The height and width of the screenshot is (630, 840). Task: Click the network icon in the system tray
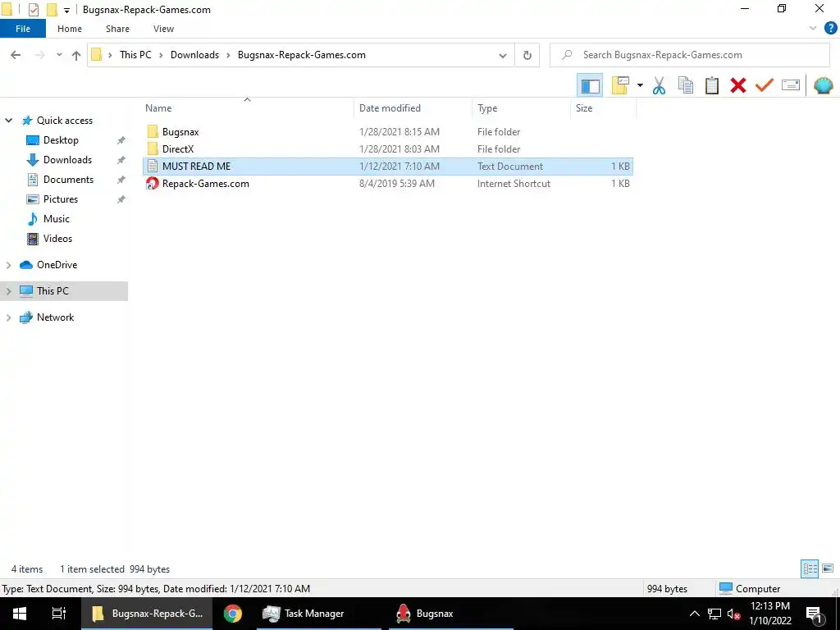(714, 614)
